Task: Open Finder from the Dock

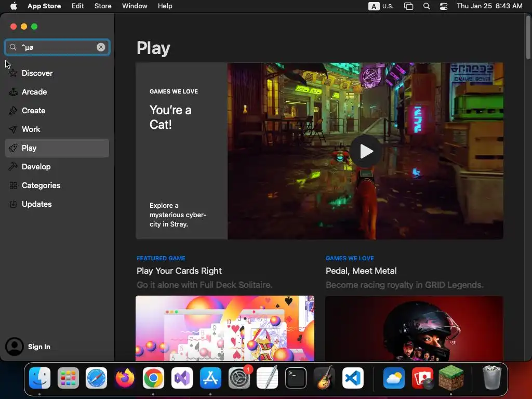Action: click(x=39, y=378)
